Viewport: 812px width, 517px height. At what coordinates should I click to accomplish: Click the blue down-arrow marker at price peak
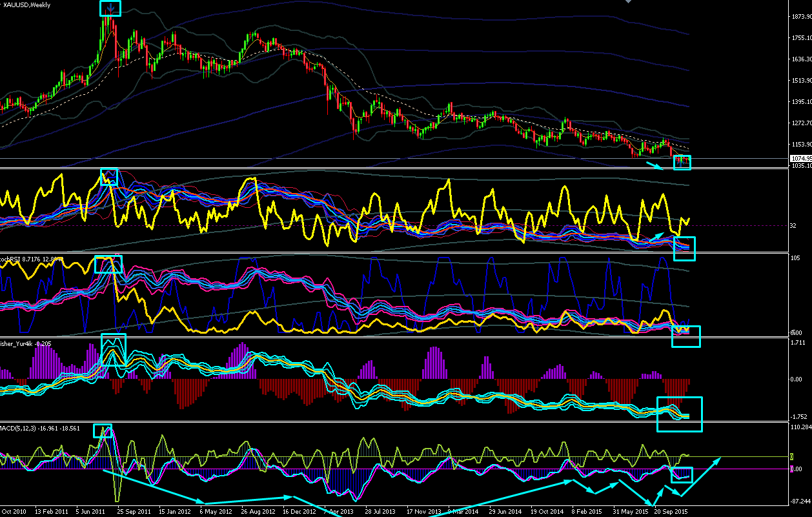click(x=111, y=9)
